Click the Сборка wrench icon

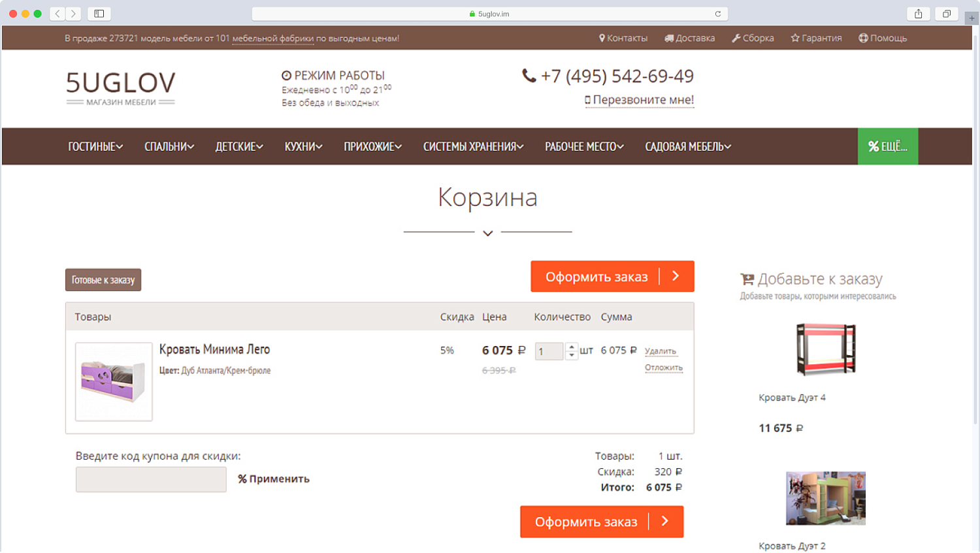737,38
